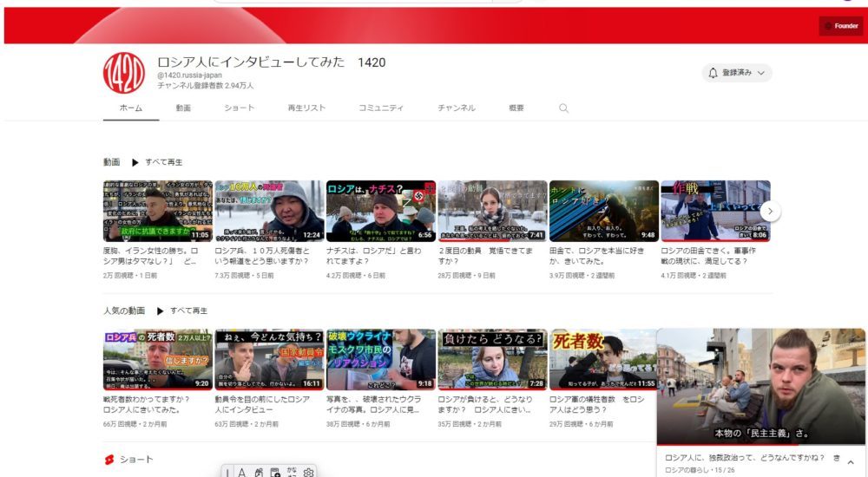The height and width of the screenshot is (477, 868).
Task: Switch to the ホーム tab
Action: tap(131, 108)
